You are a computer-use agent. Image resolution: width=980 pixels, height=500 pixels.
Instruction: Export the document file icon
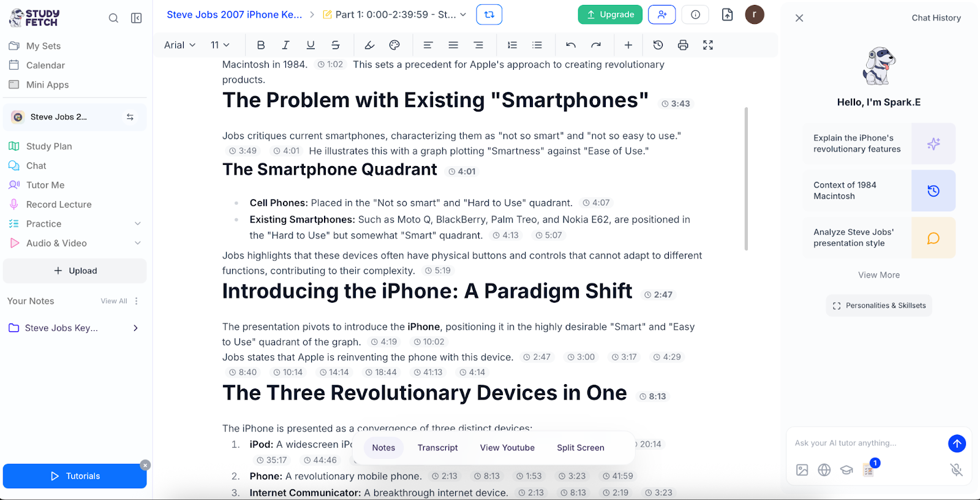(x=727, y=15)
